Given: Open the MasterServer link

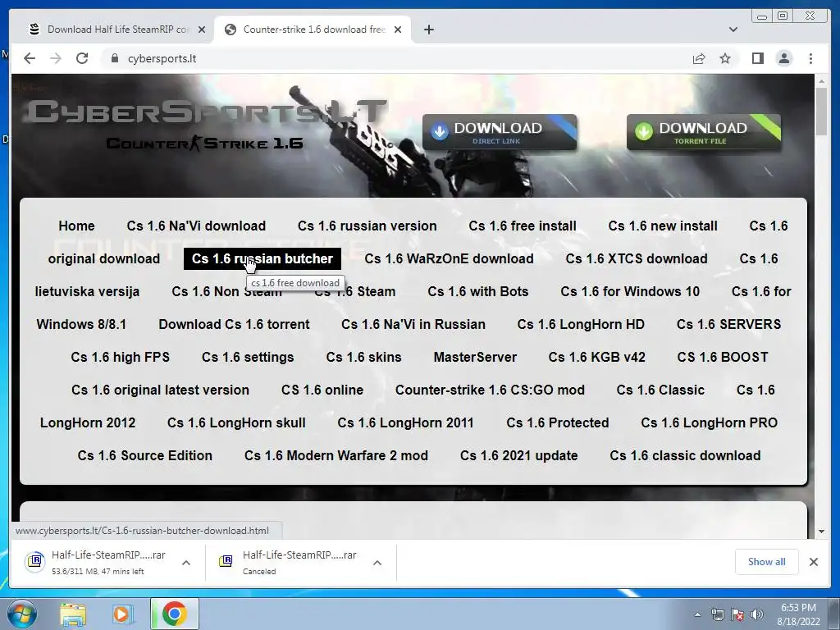Looking at the screenshot, I should 475,357.
